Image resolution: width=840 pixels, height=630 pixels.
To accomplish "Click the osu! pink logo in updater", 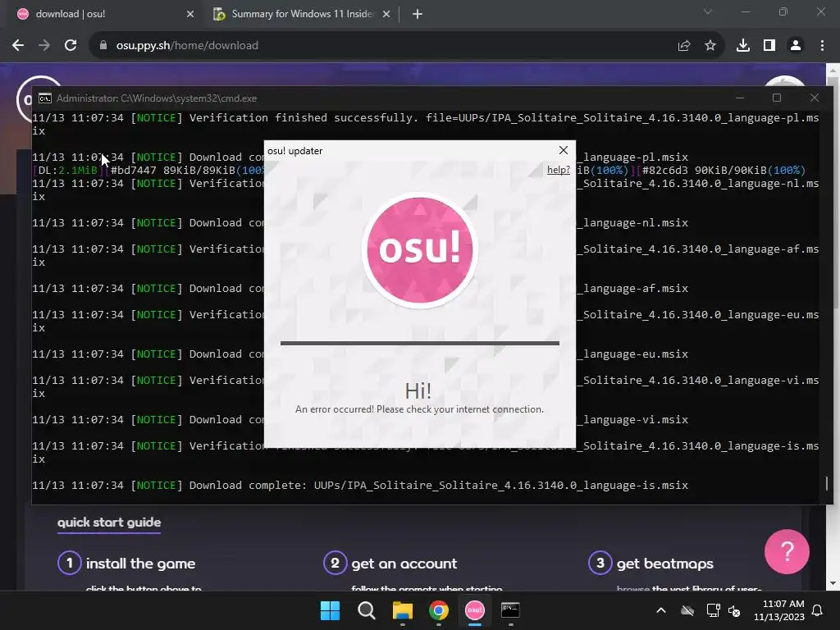I will point(420,249).
